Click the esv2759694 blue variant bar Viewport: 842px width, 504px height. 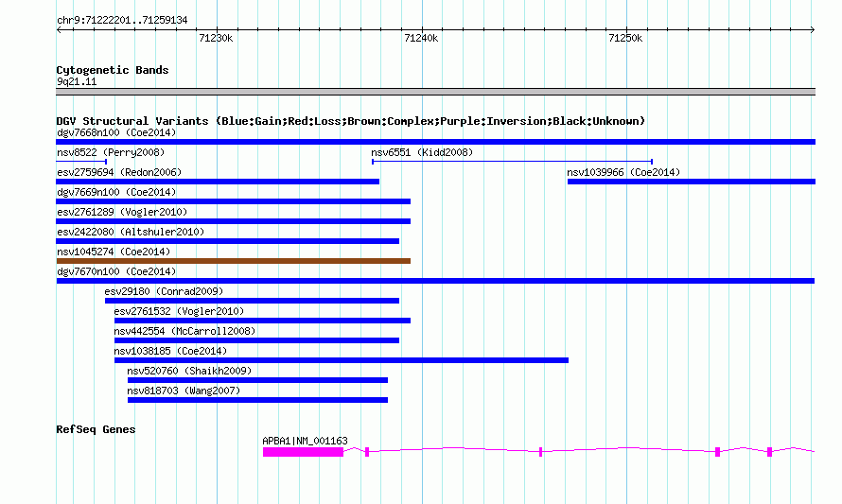coord(218,182)
